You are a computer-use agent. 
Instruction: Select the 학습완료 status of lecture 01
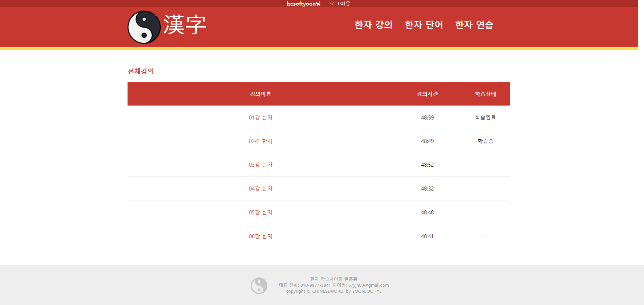point(485,117)
